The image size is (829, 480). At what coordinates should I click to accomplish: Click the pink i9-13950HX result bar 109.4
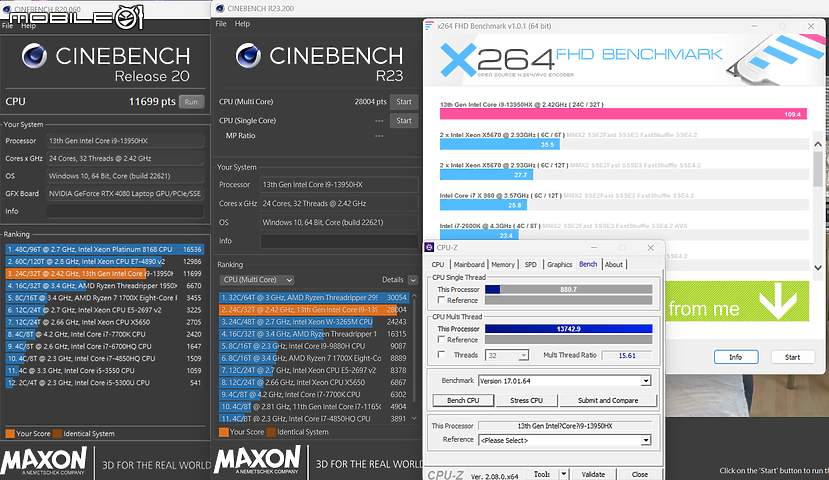point(623,114)
